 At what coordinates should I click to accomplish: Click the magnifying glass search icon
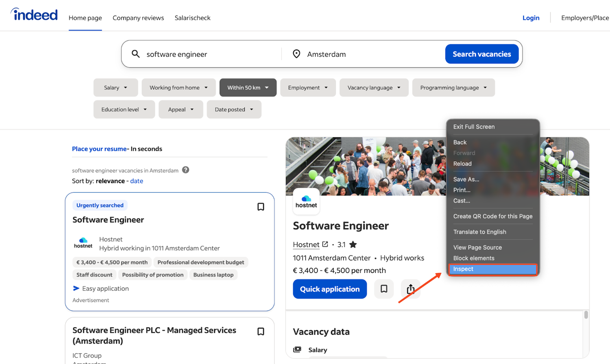pyautogui.click(x=135, y=54)
